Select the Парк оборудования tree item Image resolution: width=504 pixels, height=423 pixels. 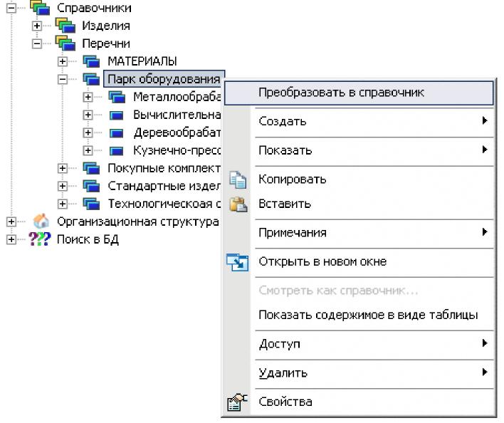point(163,78)
